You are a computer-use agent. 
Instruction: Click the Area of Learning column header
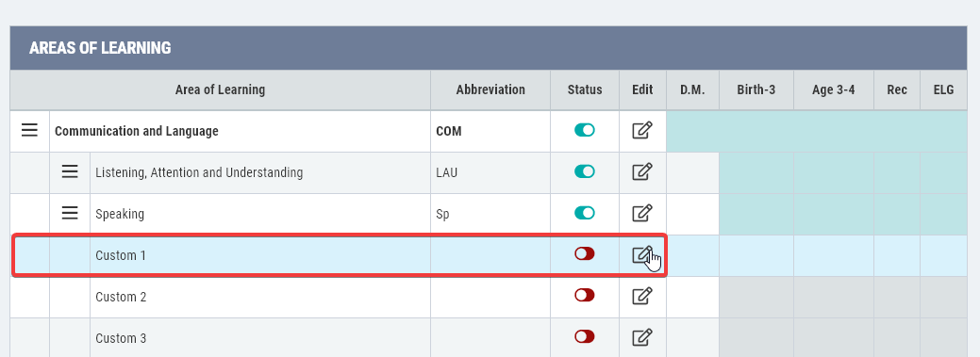[220, 89]
